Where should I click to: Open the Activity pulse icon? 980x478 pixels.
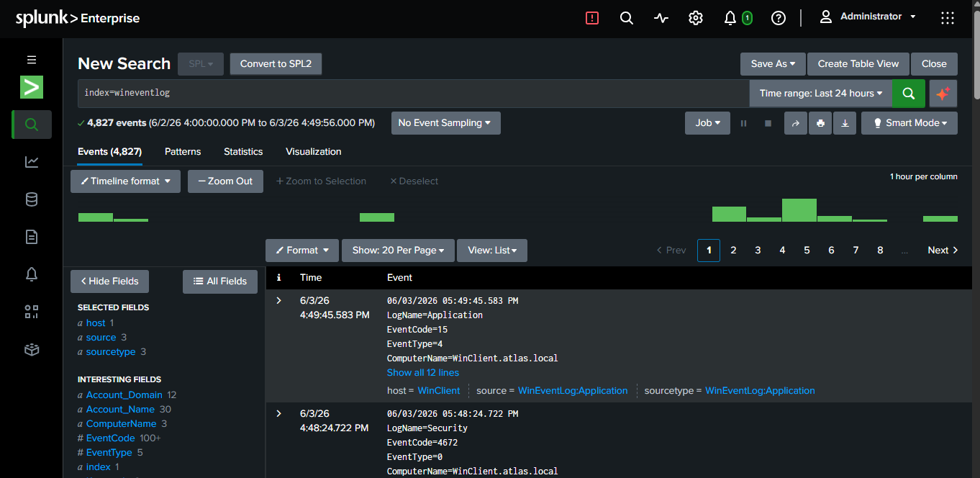(661, 19)
